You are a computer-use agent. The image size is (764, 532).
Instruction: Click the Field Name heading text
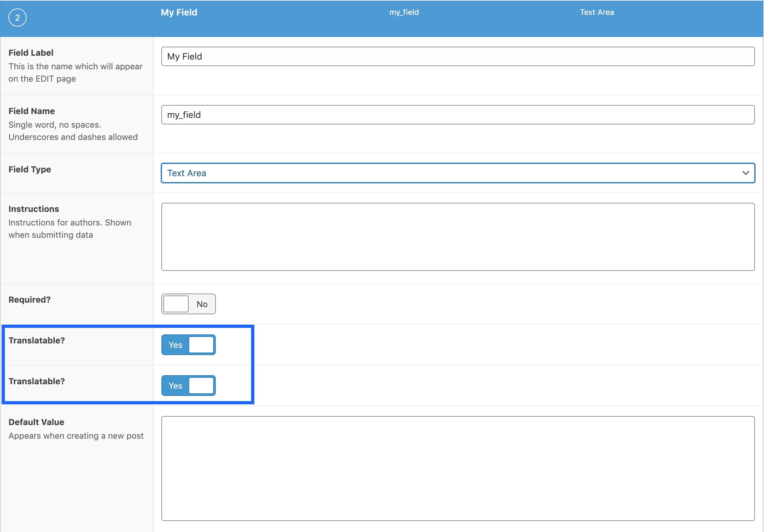click(x=31, y=111)
